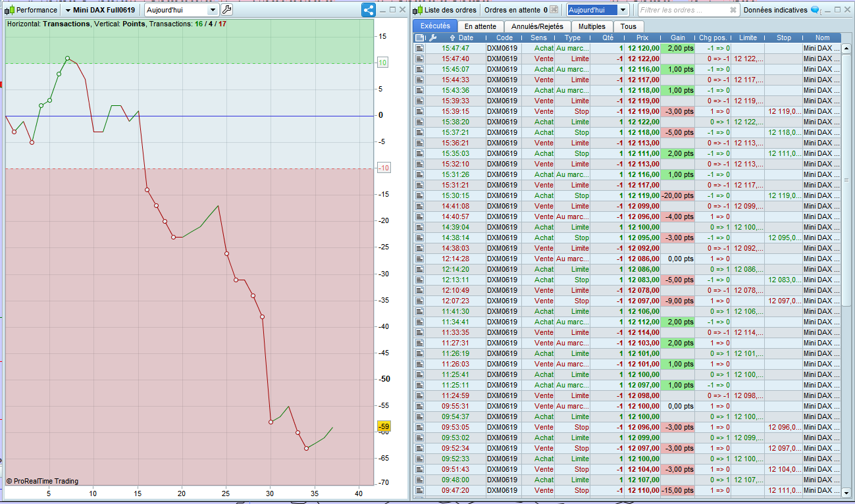Open order details icon for 11:34:41 row

coord(419,322)
